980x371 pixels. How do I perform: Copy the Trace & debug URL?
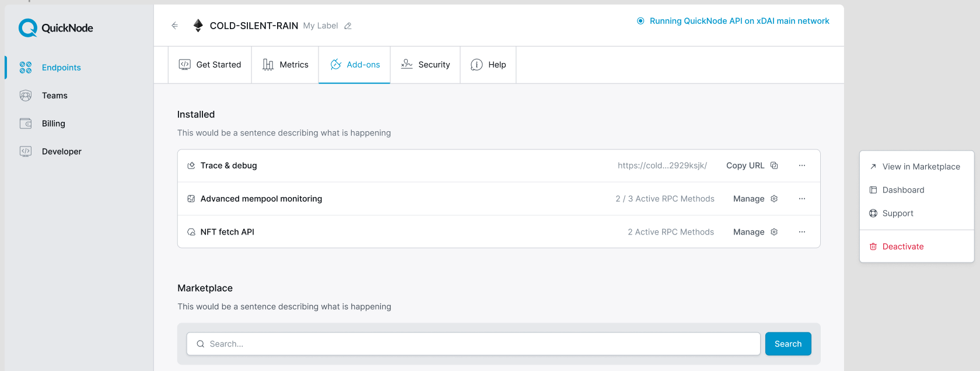(x=752, y=166)
